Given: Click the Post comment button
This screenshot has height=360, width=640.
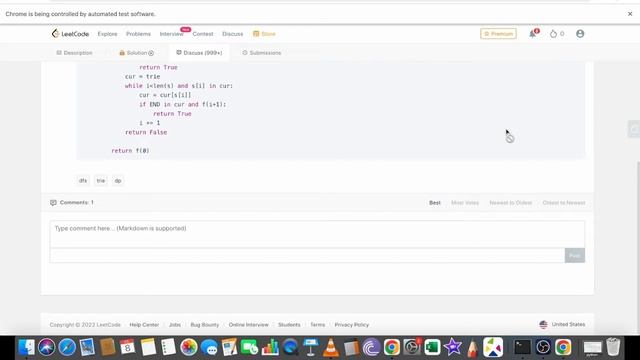Looking at the screenshot, I should 575,256.
